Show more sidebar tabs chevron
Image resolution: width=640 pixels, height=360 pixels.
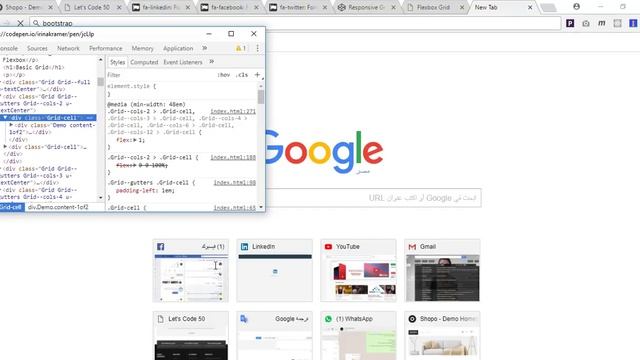211,62
